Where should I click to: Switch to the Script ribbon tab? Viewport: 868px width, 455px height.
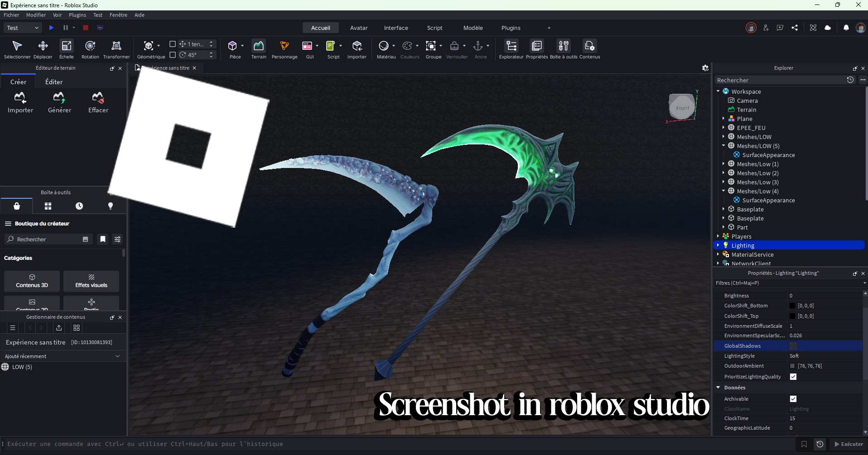click(x=434, y=28)
